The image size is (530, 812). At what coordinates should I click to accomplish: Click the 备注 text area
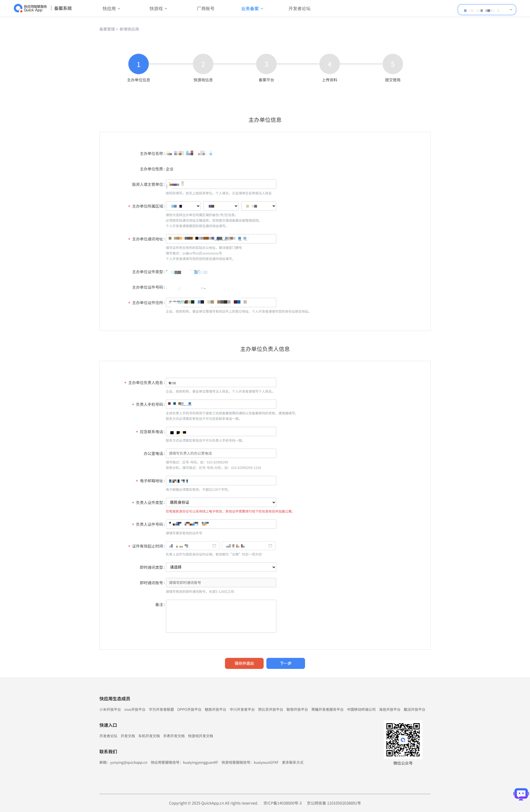pos(221,616)
